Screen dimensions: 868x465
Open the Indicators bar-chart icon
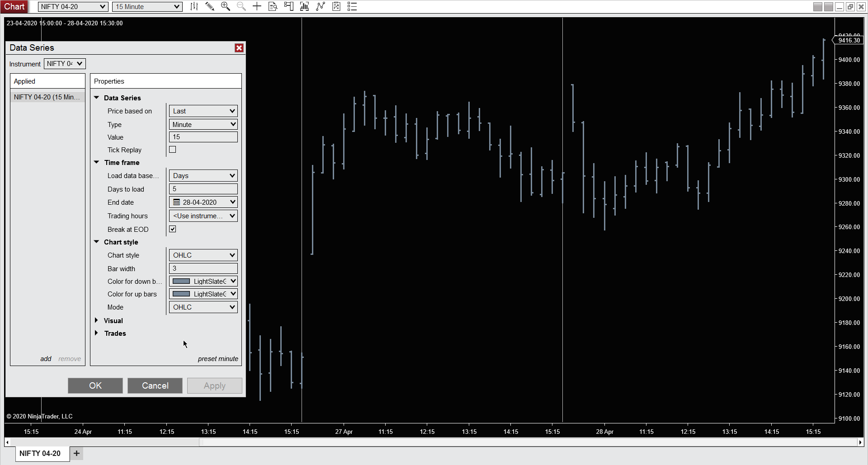tap(304, 6)
